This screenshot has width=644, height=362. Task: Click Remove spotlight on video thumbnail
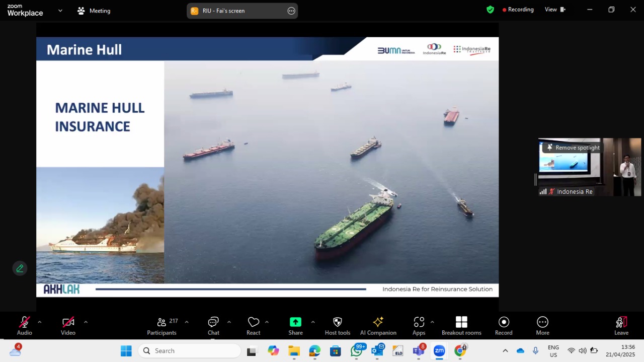pos(573,148)
